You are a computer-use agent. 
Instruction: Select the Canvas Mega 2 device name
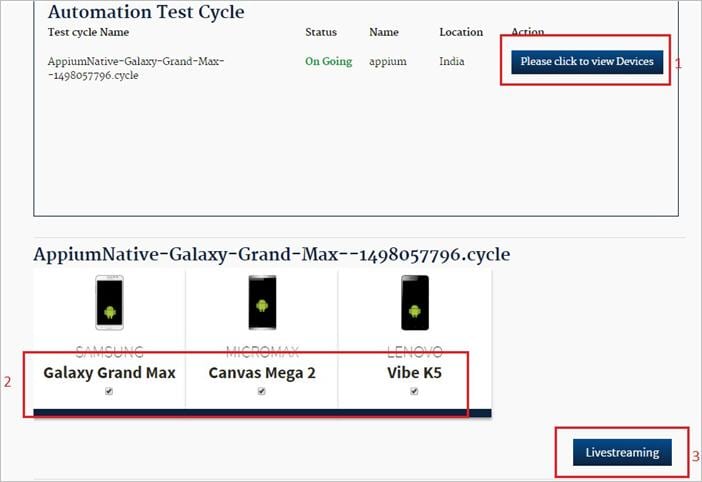pyautogui.click(x=261, y=372)
